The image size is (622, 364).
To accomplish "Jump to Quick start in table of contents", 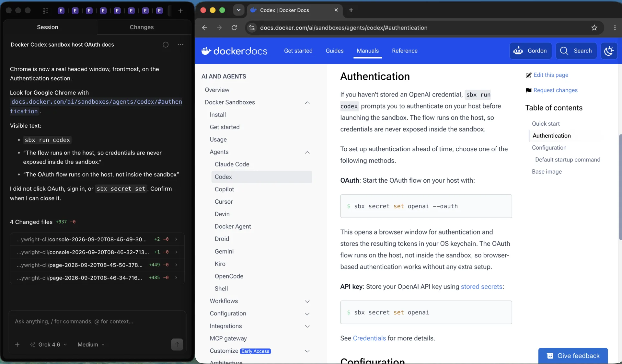I will click(x=546, y=124).
